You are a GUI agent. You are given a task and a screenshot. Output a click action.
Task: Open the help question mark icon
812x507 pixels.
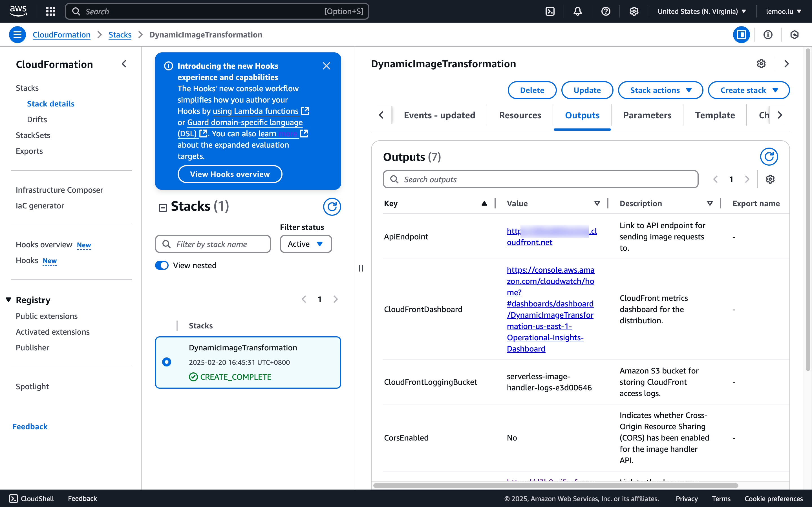click(x=606, y=11)
